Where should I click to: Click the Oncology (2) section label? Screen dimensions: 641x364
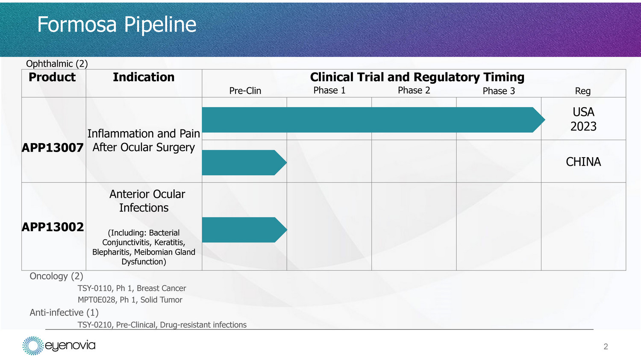point(56,276)
